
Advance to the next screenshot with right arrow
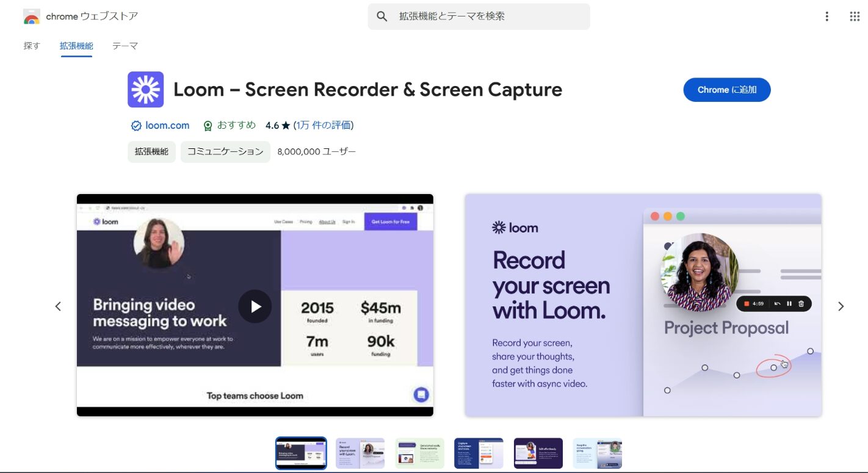tap(841, 306)
